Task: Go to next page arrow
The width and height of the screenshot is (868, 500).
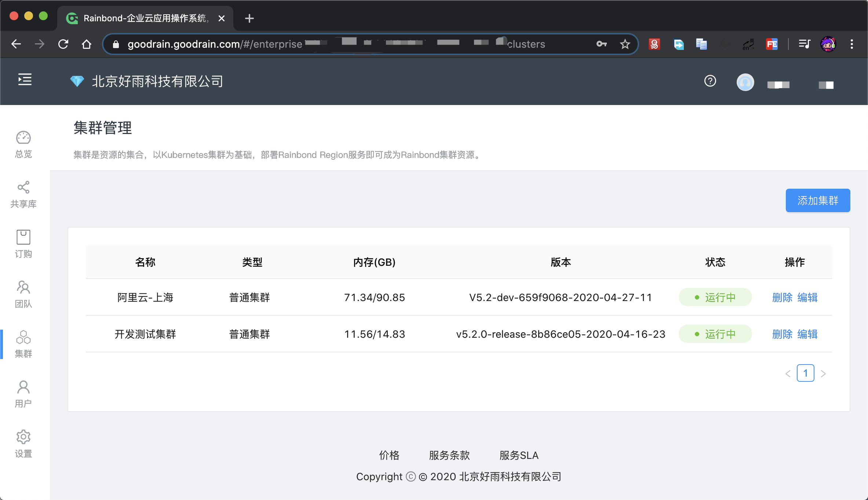Action: coord(823,373)
